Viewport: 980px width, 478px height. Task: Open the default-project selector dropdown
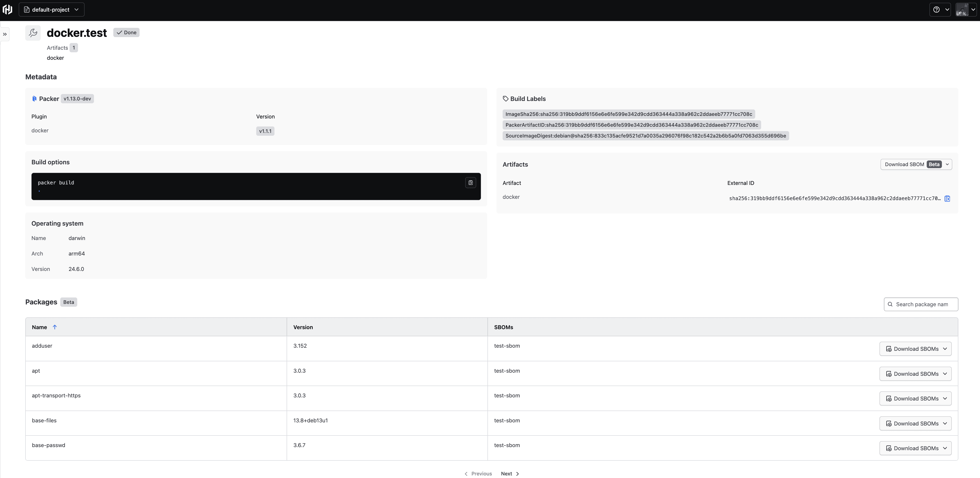(51, 9)
